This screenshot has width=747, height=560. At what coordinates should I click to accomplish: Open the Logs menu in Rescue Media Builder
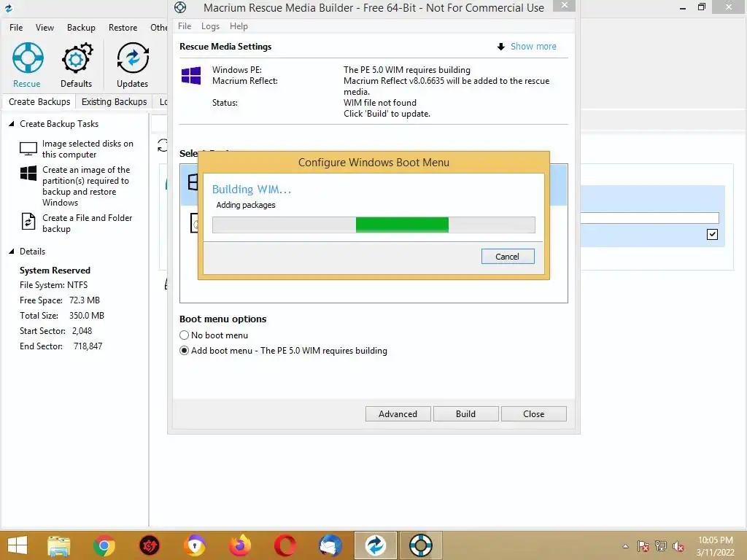click(210, 26)
